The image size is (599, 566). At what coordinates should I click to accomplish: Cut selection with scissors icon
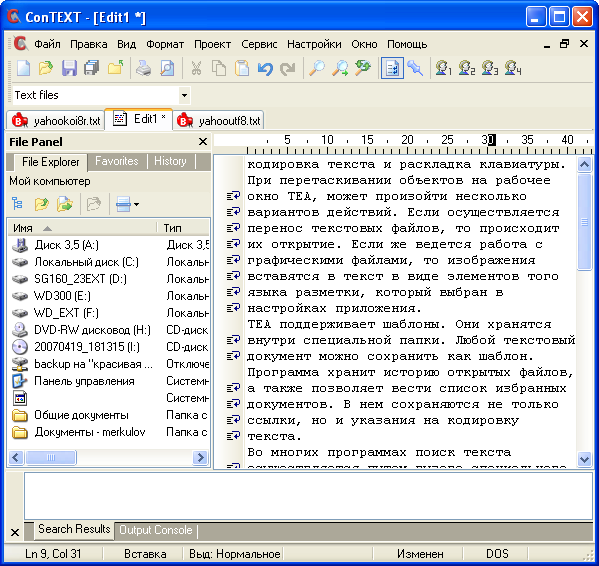point(196,68)
